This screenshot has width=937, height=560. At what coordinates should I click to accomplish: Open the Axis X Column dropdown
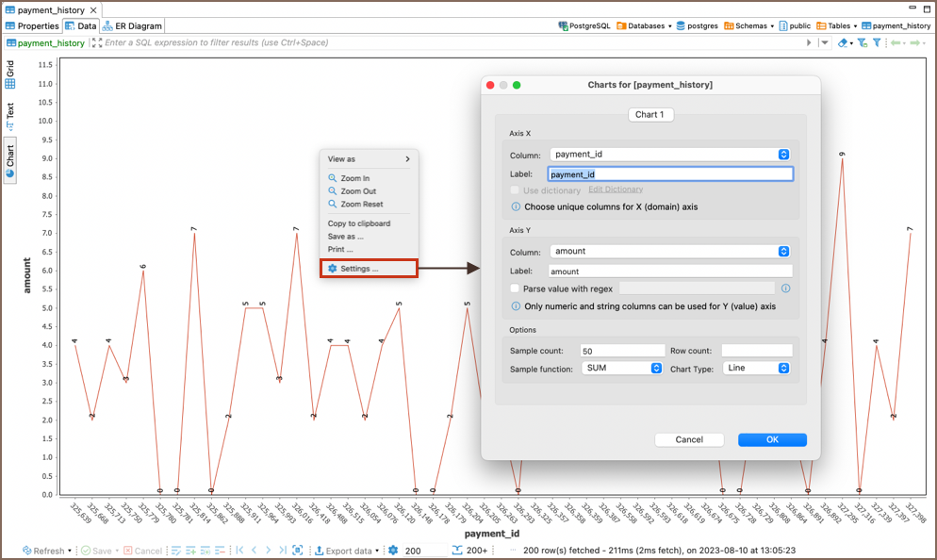[669, 155]
